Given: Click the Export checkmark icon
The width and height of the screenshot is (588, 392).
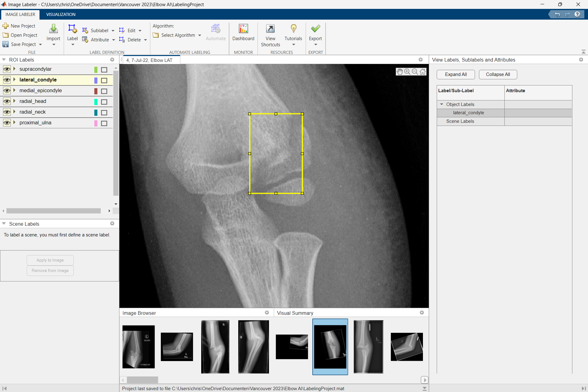Looking at the screenshot, I should (315, 29).
